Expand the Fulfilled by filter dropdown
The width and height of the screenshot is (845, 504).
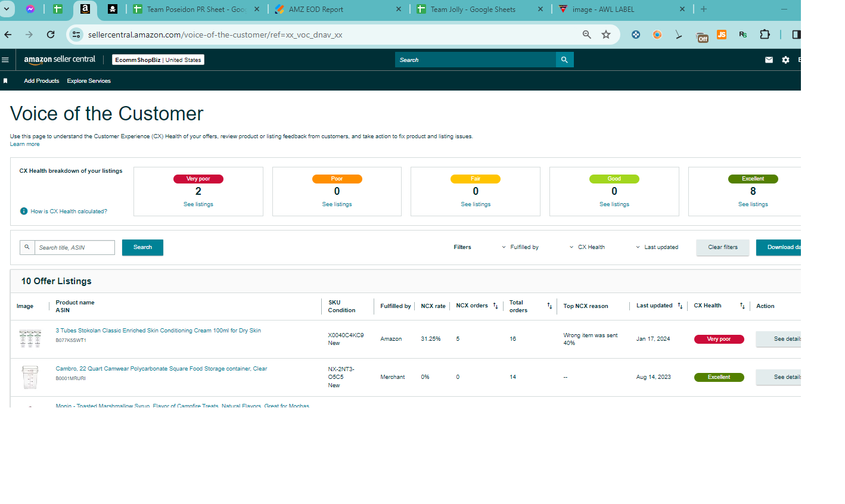(520, 247)
